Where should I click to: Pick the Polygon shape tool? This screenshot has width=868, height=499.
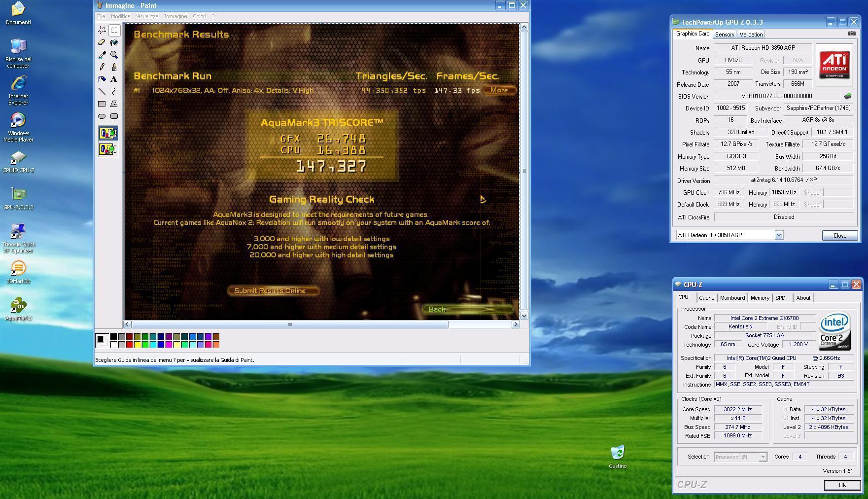[x=114, y=104]
